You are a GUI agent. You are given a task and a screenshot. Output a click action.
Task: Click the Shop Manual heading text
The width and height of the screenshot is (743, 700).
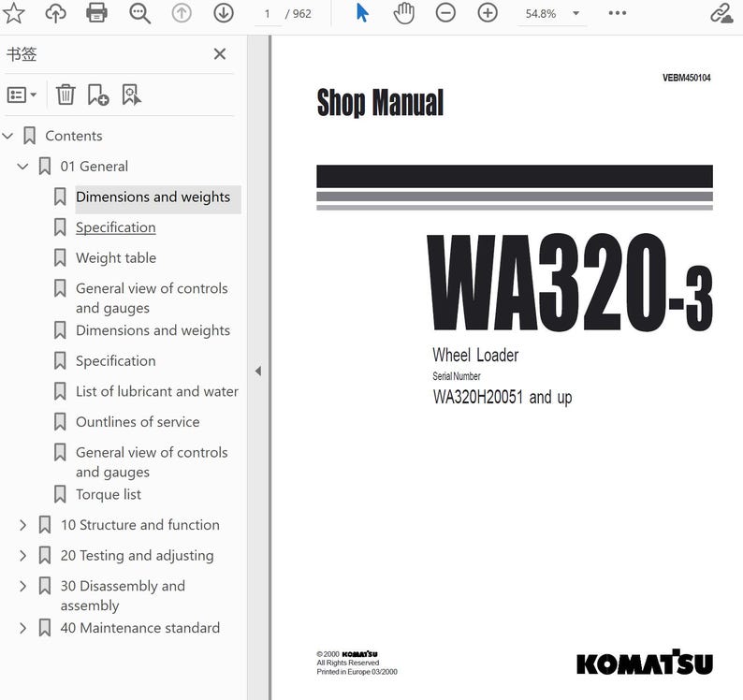(x=380, y=102)
